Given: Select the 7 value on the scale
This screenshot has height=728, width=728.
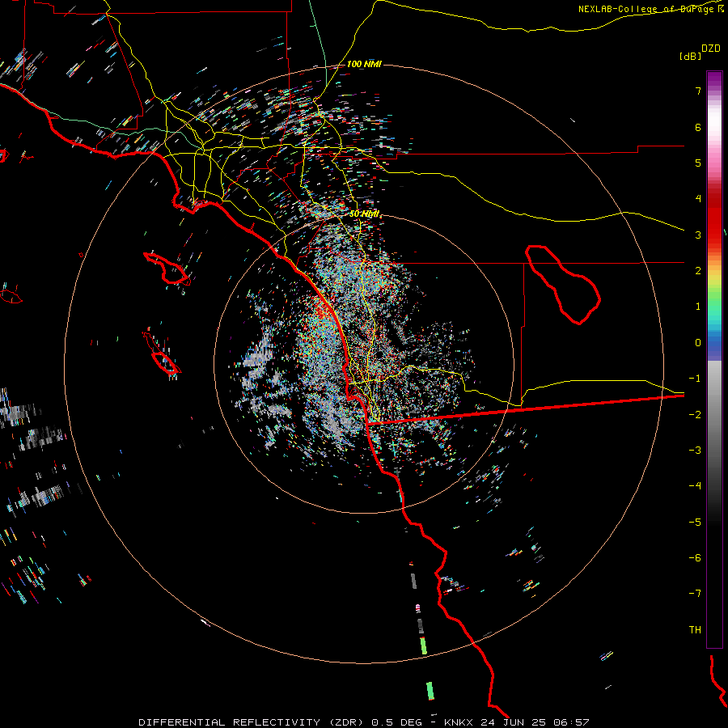Looking at the screenshot, I should (698, 91).
